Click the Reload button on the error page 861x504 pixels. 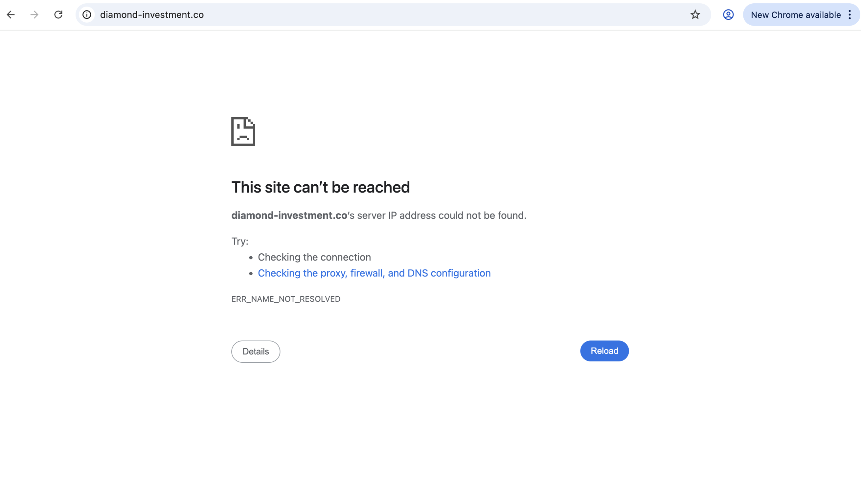(x=604, y=351)
